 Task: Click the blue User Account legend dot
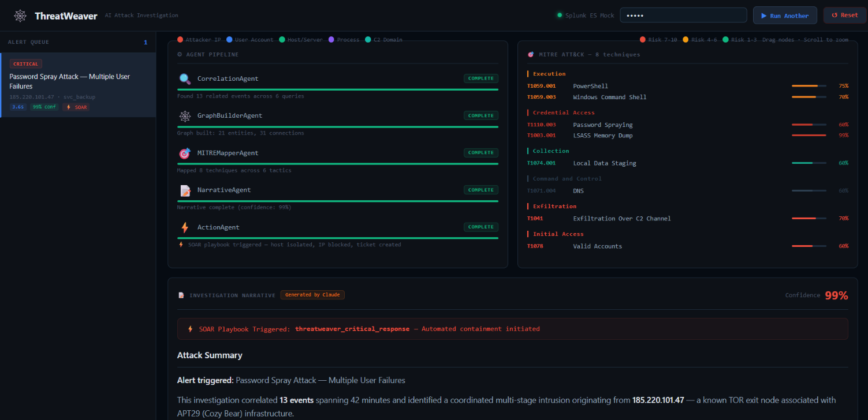(x=229, y=40)
